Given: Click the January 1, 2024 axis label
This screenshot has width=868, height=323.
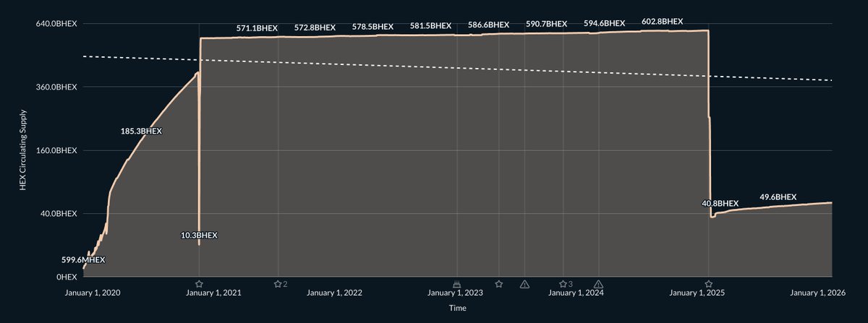Looking at the screenshot, I should 576,293.
